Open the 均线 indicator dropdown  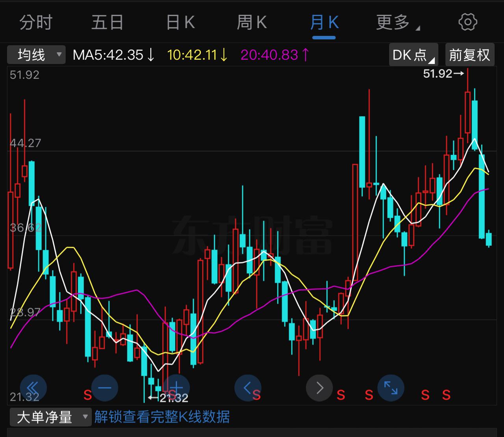coord(36,55)
